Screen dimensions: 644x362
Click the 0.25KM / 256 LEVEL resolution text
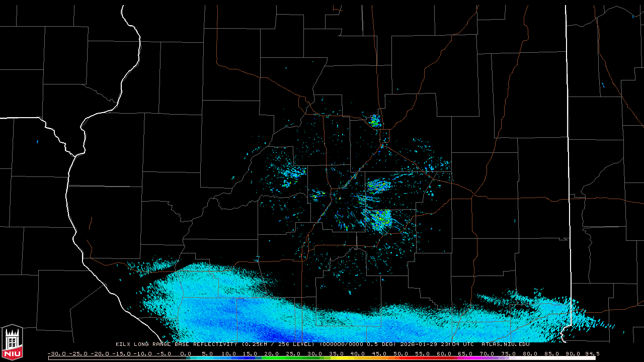[x=279, y=344]
